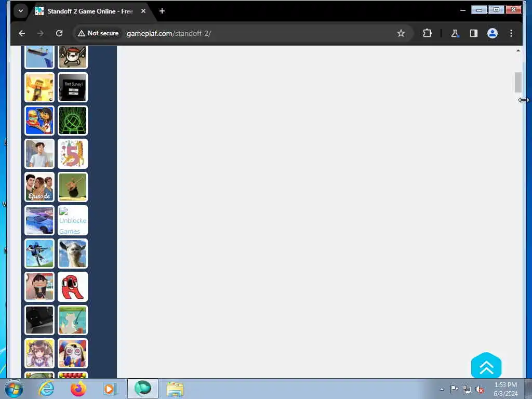This screenshot has width=532, height=399.
Task: Open the Chrome Labs flask icon
Action: tap(455, 33)
